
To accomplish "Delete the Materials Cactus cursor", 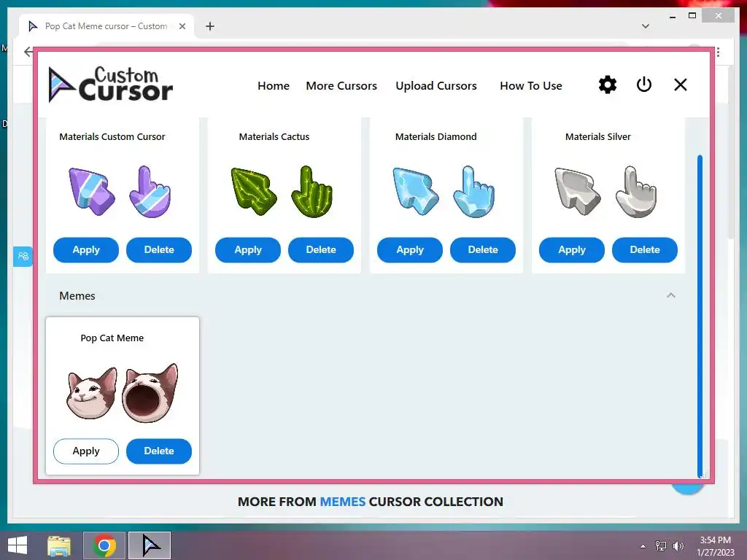I will (321, 250).
